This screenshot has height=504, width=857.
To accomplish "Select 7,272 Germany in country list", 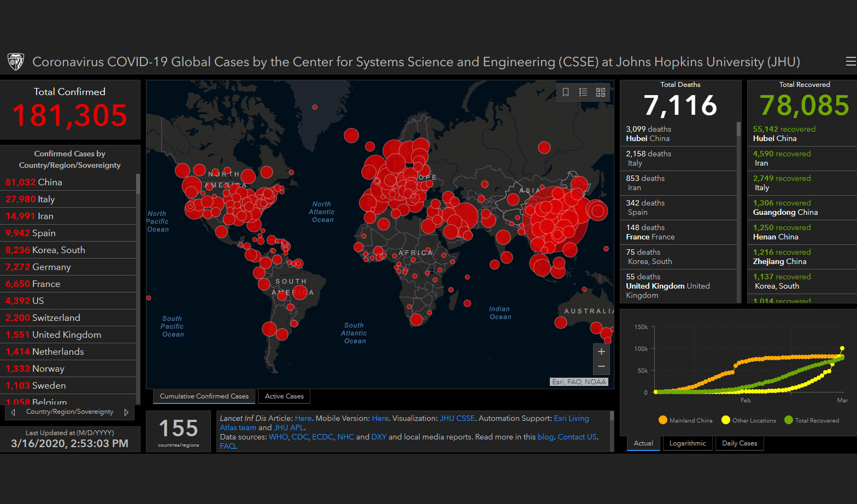I will coord(68,267).
